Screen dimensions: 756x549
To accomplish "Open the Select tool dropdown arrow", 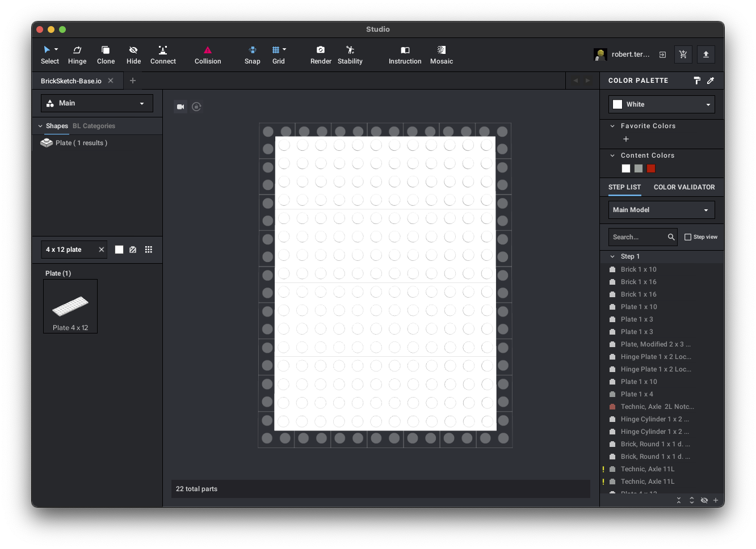I will (x=56, y=49).
